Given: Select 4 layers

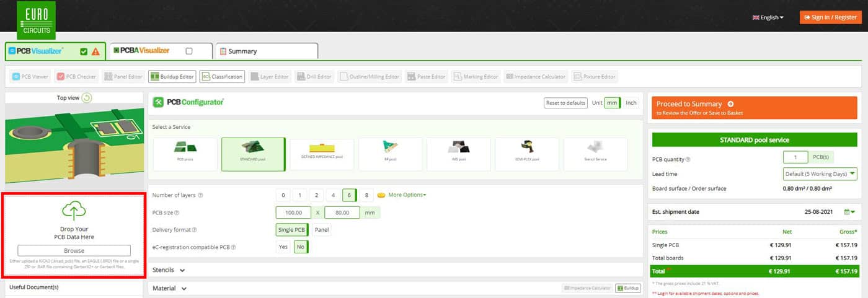Looking at the screenshot, I should (x=334, y=195).
